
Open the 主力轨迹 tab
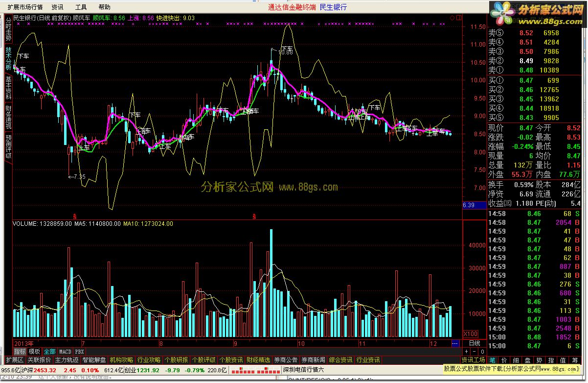[x=67, y=360]
